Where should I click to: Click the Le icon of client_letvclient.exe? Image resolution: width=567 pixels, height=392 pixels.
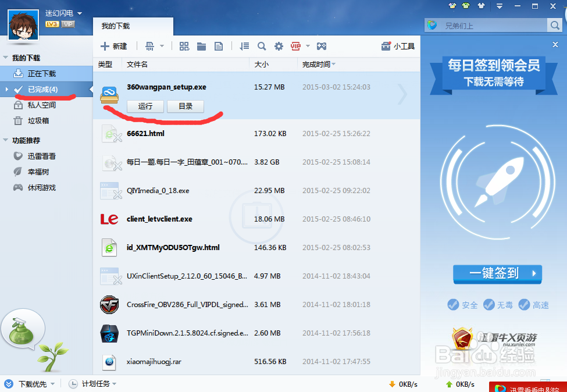(109, 219)
